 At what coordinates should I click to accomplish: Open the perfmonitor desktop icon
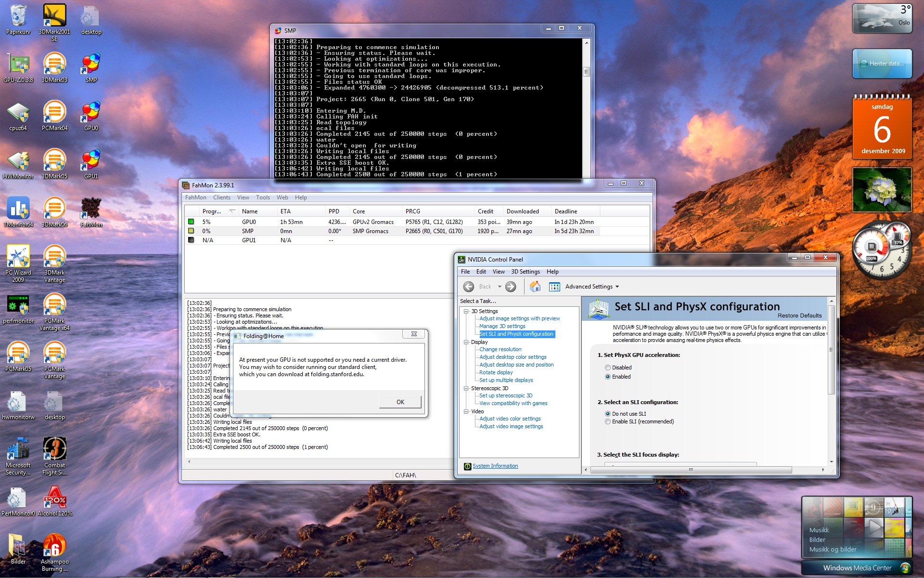[18, 308]
